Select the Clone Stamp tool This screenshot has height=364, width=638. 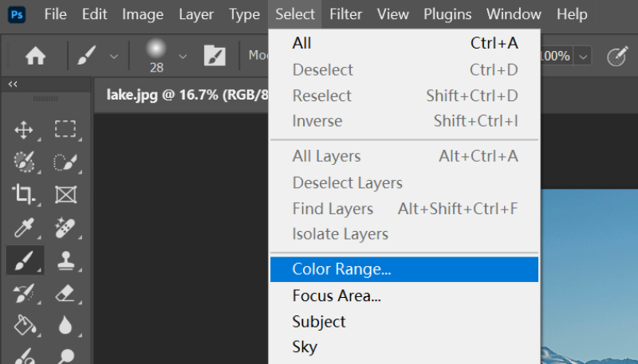click(65, 260)
